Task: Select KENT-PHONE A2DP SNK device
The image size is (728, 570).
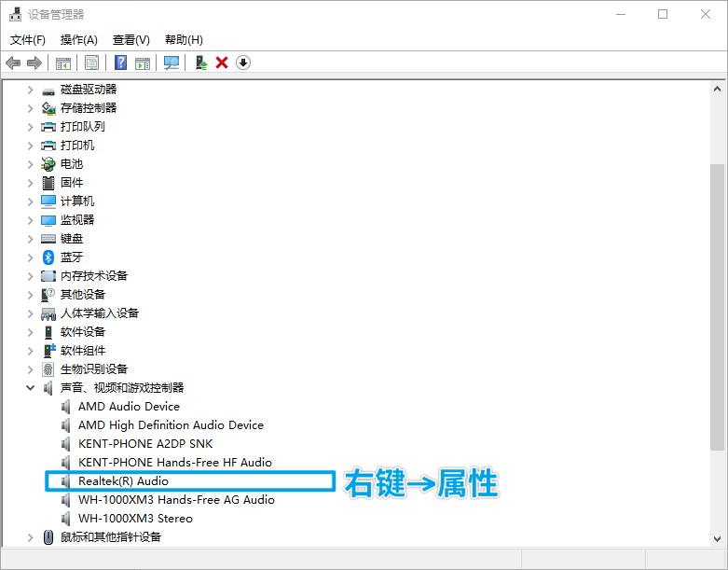Action: coord(145,444)
